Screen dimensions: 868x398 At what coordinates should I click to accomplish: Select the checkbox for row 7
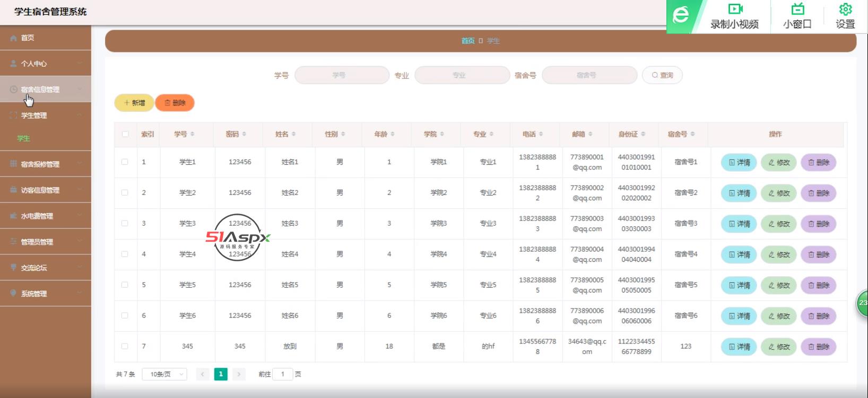point(125,347)
